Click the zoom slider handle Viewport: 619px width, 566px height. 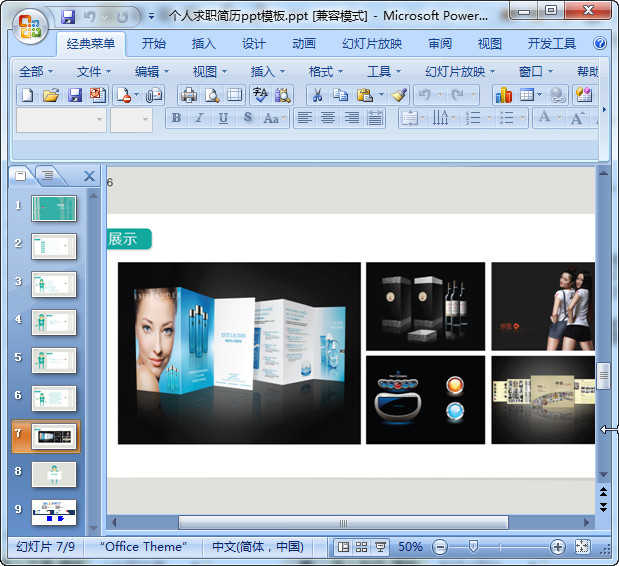[x=473, y=547]
